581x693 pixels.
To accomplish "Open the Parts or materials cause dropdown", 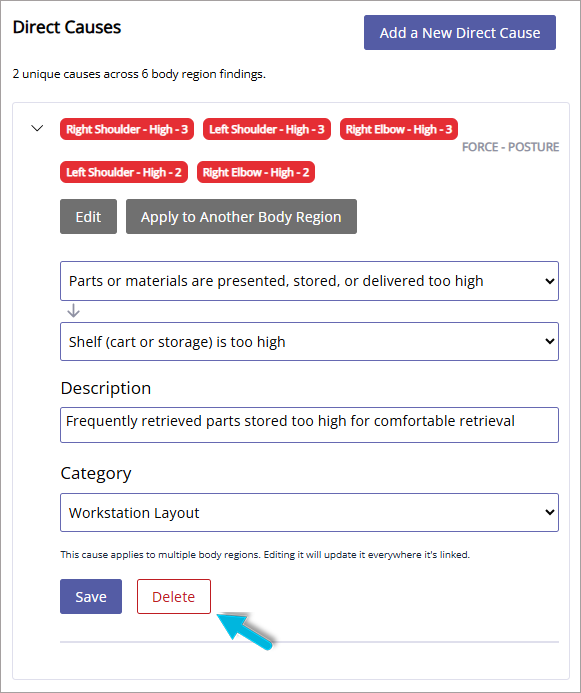I will [x=309, y=281].
